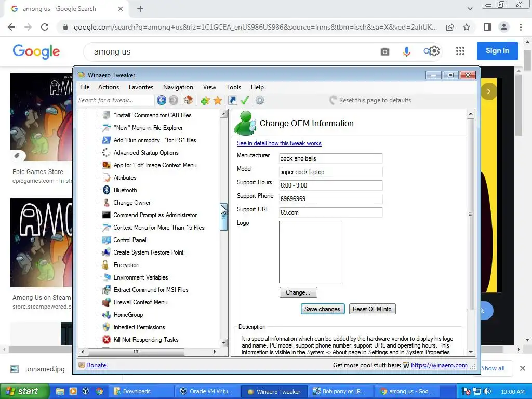Click the Donate! link
The width and height of the screenshot is (532, 399).
pyautogui.click(x=97, y=365)
